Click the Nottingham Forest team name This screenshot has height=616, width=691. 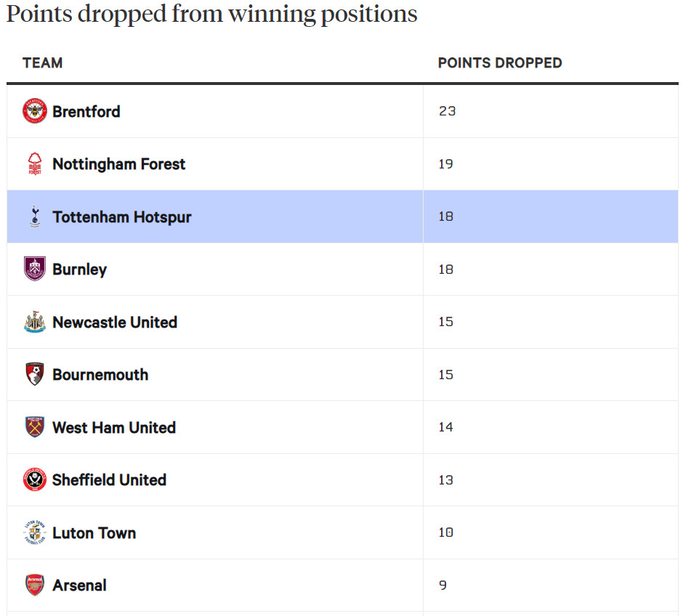pyautogui.click(x=118, y=164)
